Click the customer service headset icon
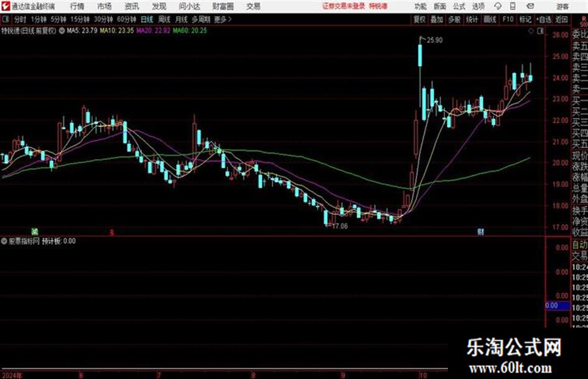The width and height of the screenshot is (588, 379). pyautogui.click(x=498, y=6)
